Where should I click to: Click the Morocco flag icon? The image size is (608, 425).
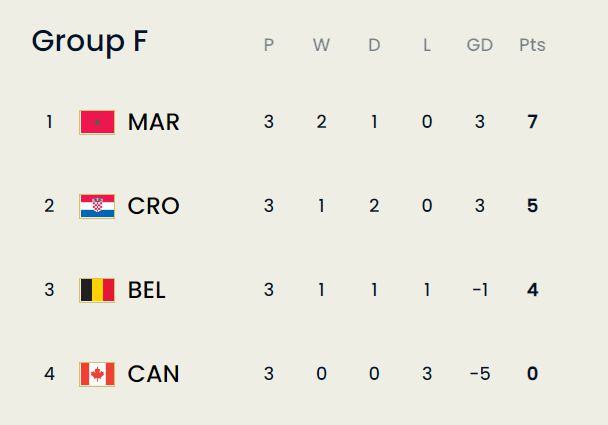97,122
